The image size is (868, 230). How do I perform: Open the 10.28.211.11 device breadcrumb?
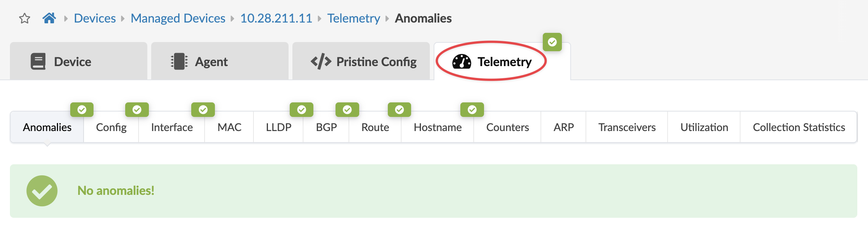click(276, 18)
